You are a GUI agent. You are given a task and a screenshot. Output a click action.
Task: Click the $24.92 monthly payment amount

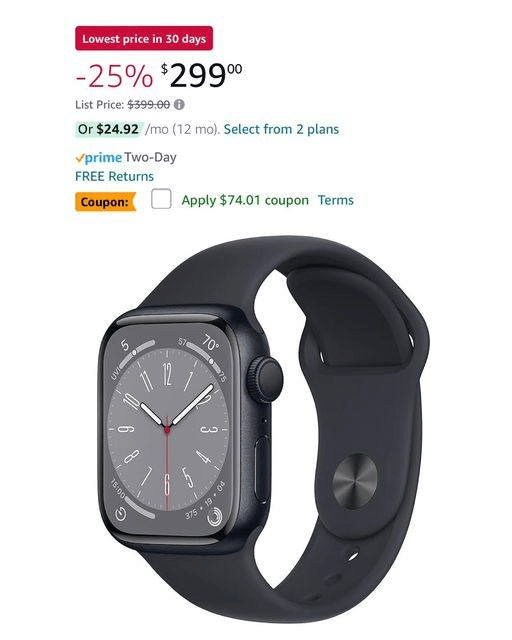pyautogui.click(x=118, y=129)
